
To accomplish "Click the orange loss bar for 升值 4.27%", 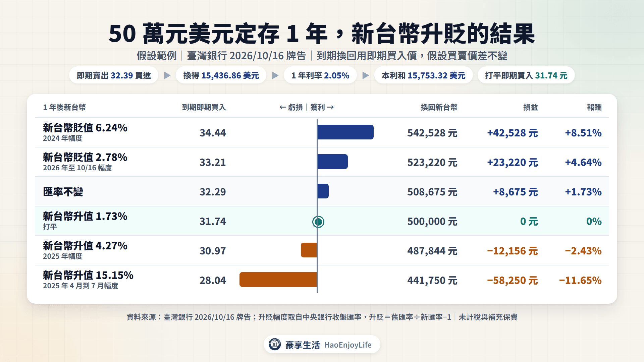I will tap(309, 250).
